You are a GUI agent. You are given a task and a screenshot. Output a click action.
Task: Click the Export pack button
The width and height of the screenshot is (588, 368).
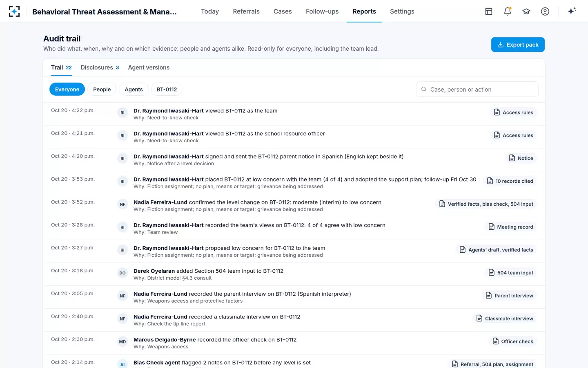(x=518, y=45)
